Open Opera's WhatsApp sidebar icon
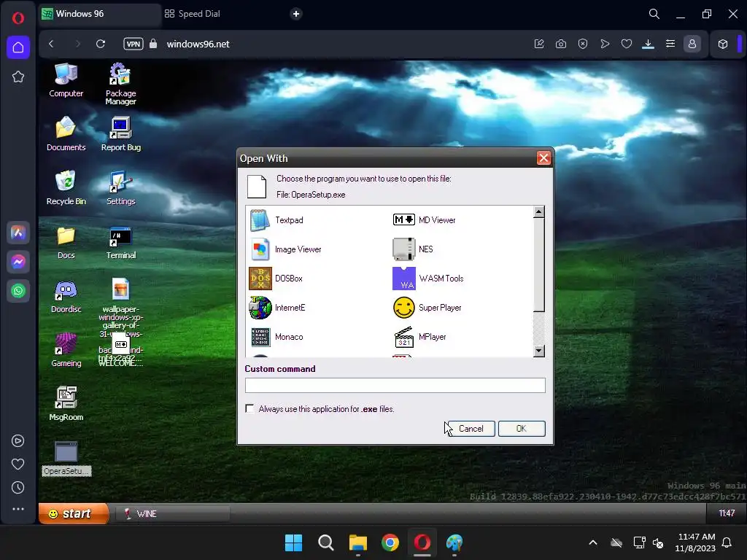Viewport: 747px width, 560px height. pos(18,290)
